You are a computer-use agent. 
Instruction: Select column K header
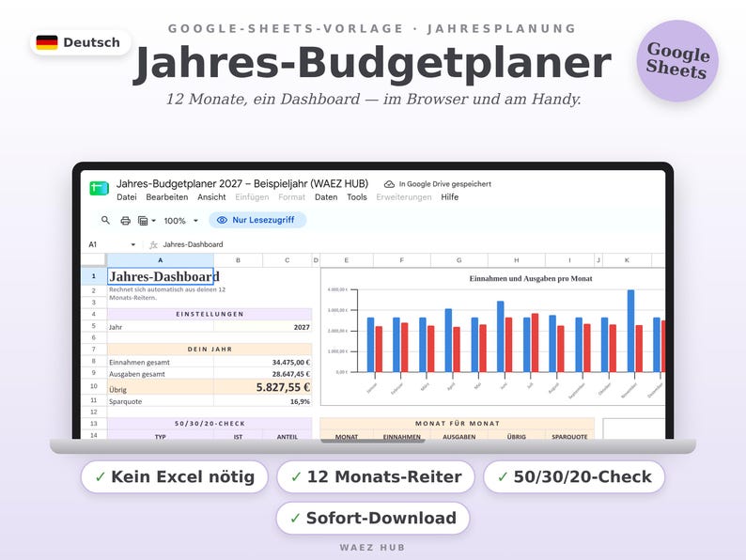[627, 260]
